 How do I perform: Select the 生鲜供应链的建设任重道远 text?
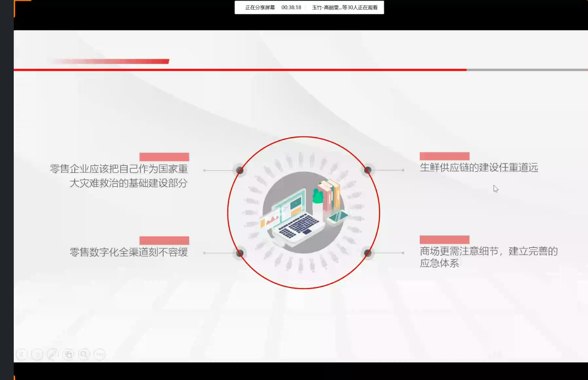click(479, 168)
